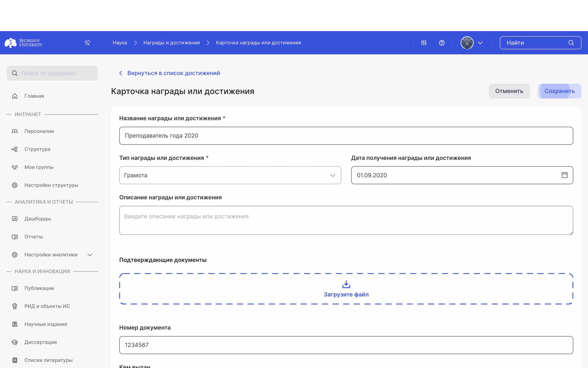
Task: Click the Сохранить button
Action: pos(560,91)
